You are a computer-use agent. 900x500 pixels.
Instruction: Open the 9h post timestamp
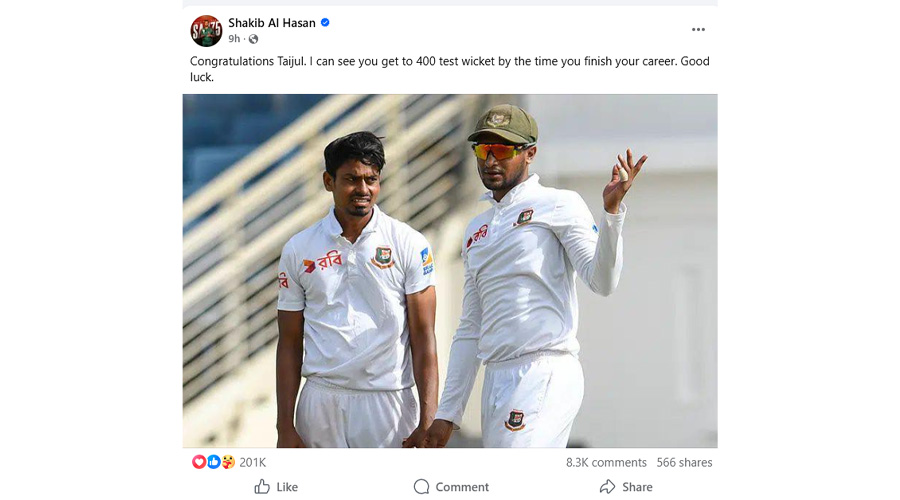[234, 39]
